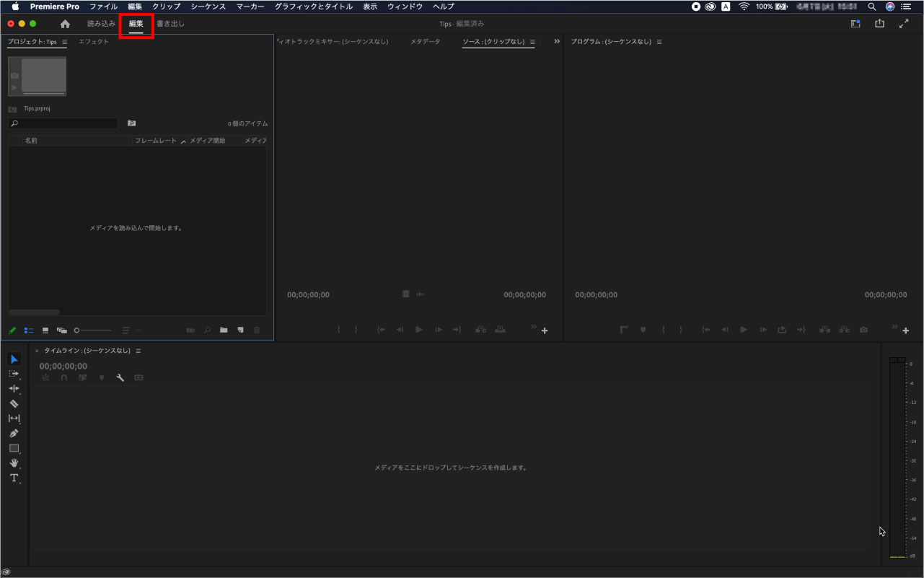Switch project panel to list view
Image resolution: width=924 pixels, height=578 pixels.
[29, 330]
